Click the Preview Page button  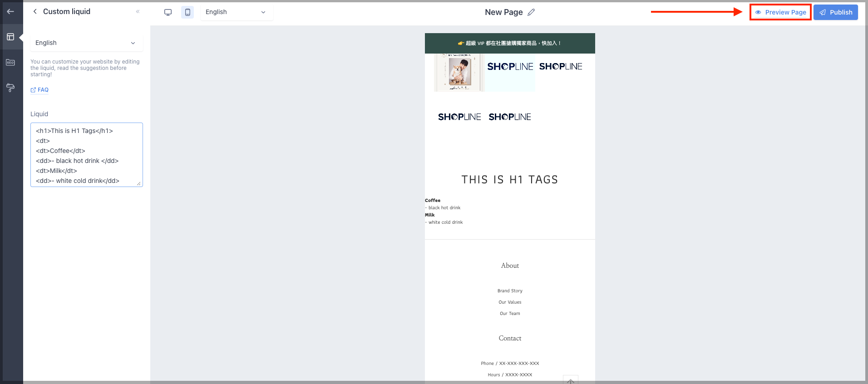point(780,12)
